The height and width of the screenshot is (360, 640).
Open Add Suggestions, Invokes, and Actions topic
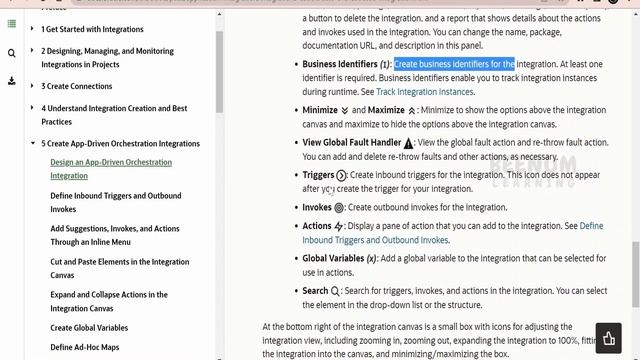tap(115, 235)
